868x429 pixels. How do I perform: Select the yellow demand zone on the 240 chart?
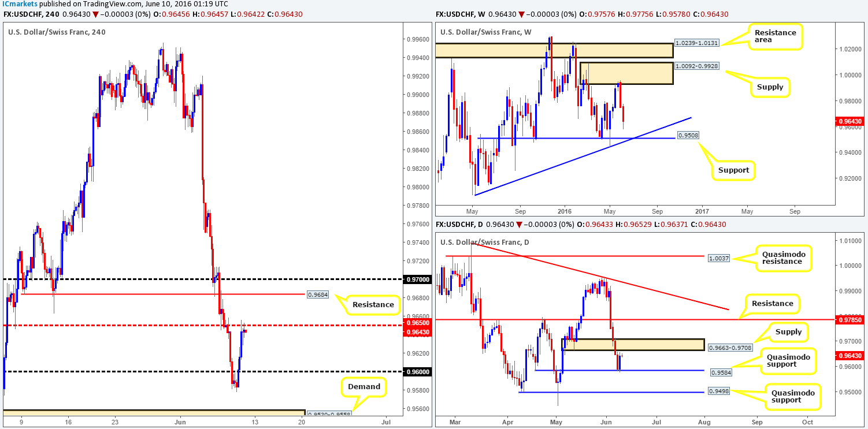[x=154, y=413]
